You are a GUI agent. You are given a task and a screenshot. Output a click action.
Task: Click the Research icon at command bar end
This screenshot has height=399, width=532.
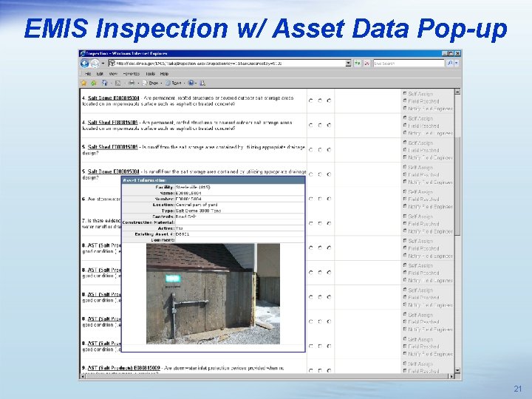point(202,83)
